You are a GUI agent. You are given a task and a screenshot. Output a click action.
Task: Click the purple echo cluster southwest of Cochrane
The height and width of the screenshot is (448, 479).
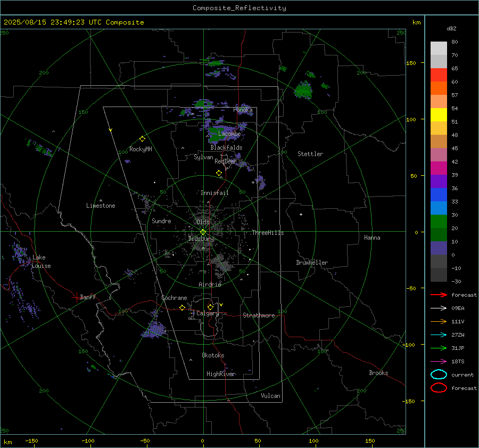click(154, 330)
